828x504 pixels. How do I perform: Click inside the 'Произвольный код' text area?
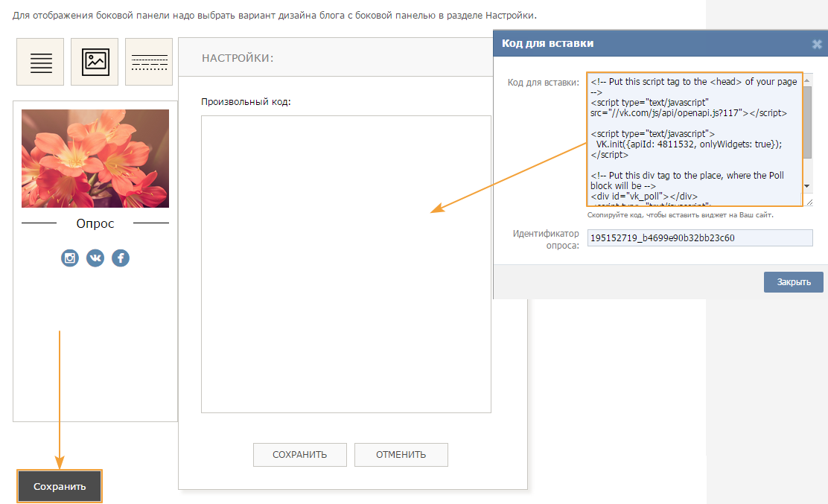(346, 264)
